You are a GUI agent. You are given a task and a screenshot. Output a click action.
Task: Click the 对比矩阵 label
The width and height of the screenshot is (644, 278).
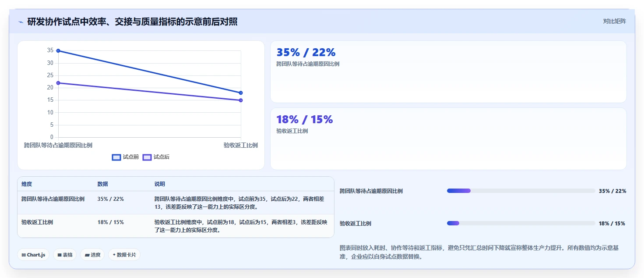click(x=615, y=21)
